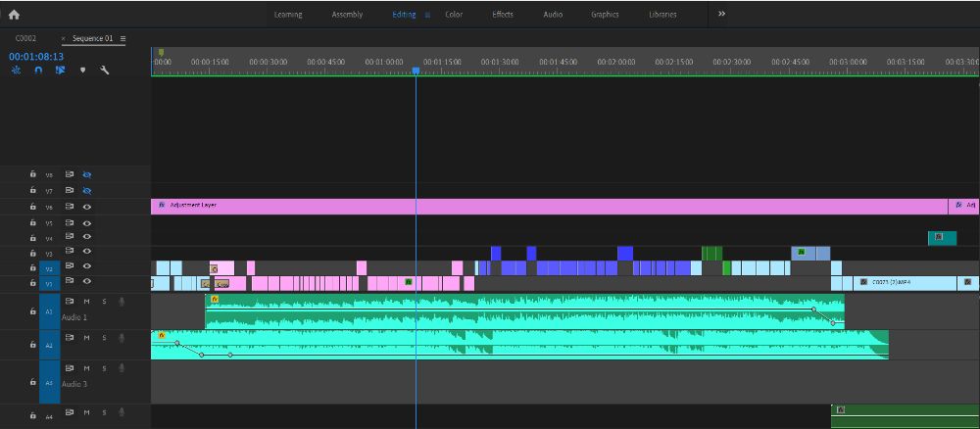Image resolution: width=980 pixels, height=429 pixels.
Task: Switch to the Effects workspace
Action: [503, 15]
